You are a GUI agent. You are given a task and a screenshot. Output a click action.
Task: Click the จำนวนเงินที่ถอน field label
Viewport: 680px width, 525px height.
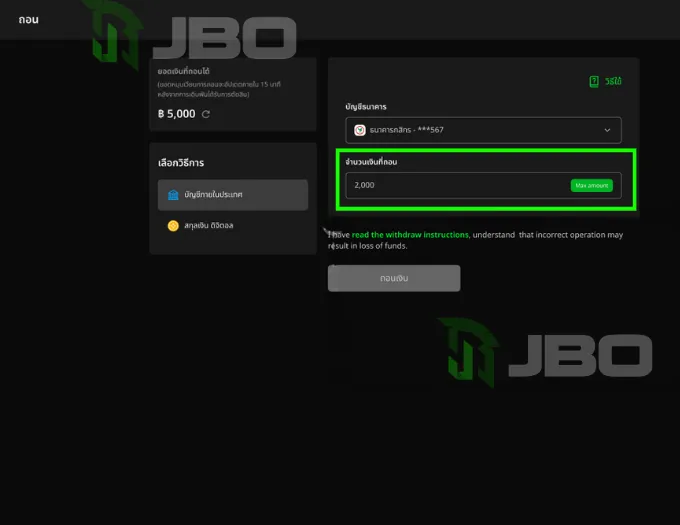371,162
